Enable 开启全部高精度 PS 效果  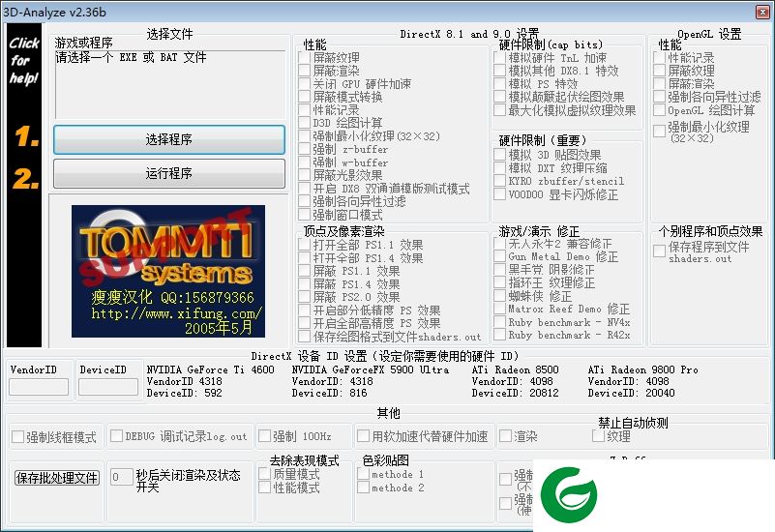pyautogui.click(x=305, y=323)
